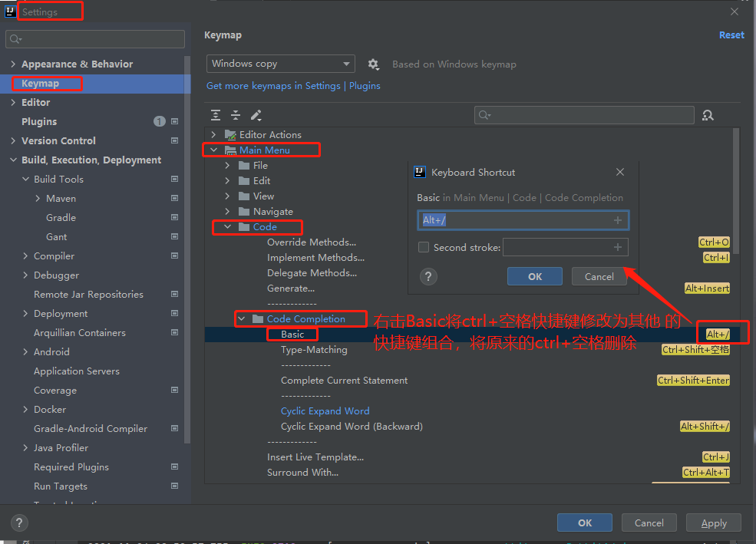Click the Editor Actions folder icon
This screenshot has width=756, height=544.
pos(230,135)
